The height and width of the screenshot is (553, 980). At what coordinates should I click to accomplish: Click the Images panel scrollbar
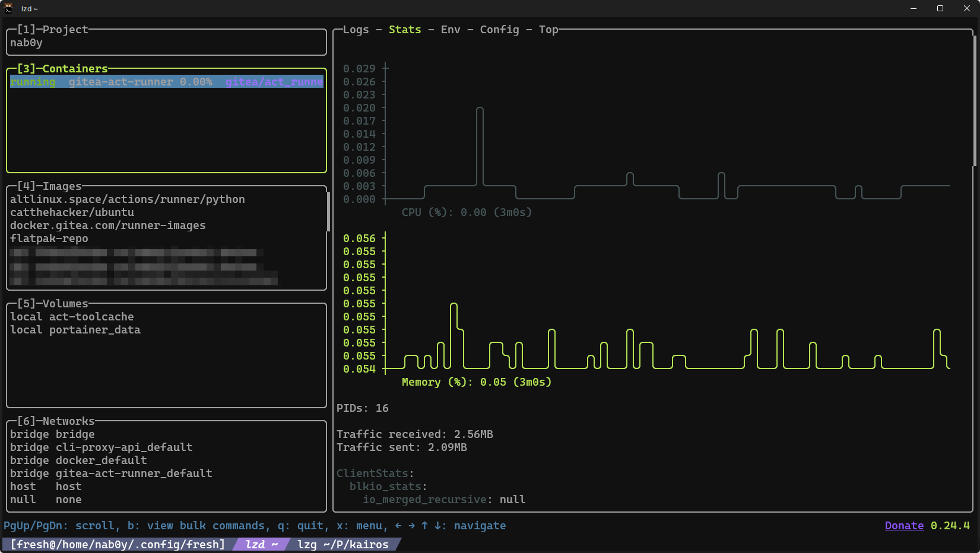328,212
